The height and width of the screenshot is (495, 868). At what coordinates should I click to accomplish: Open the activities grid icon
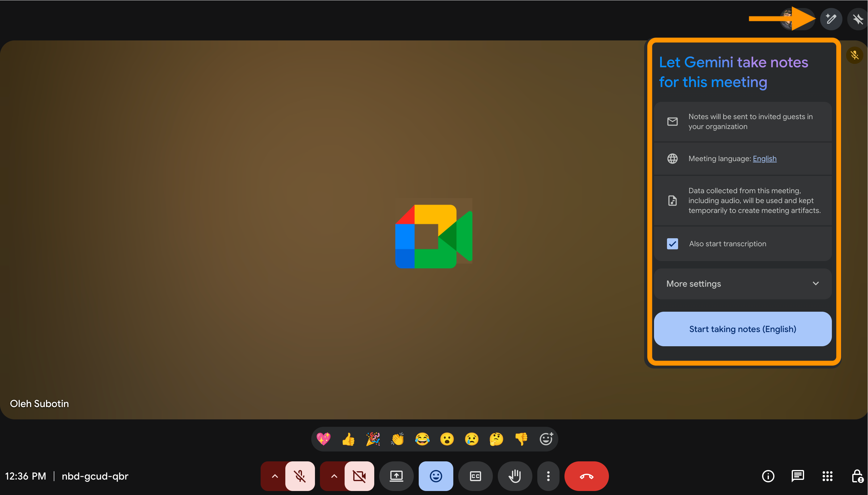coord(827,476)
